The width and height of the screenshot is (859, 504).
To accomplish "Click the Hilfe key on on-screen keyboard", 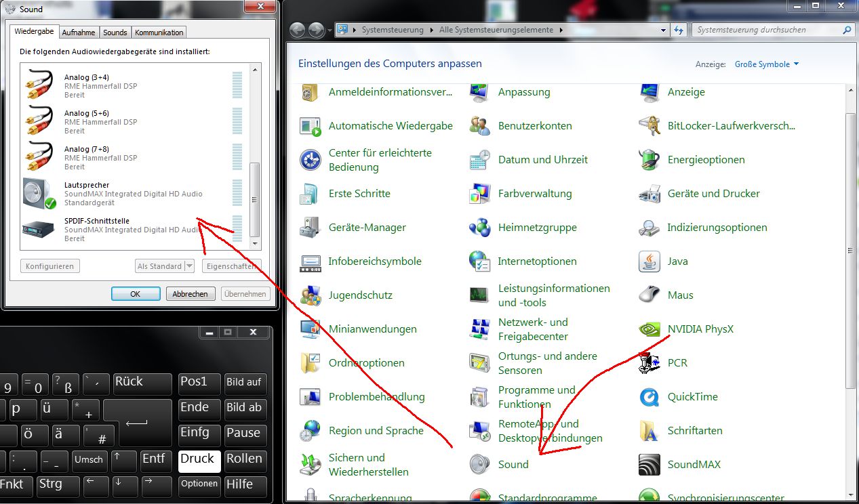I will pyautogui.click(x=245, y=485).
